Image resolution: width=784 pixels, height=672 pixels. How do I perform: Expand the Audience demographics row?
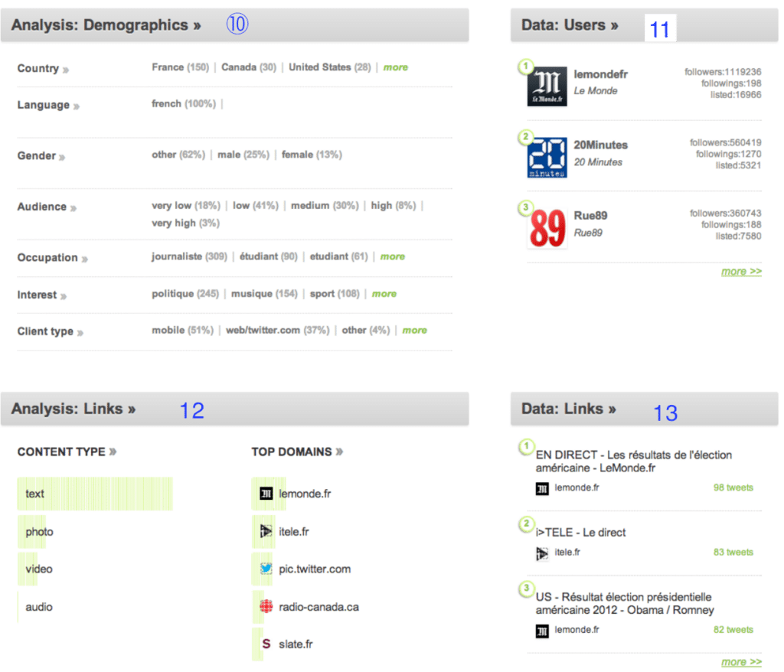pos(47,207)
